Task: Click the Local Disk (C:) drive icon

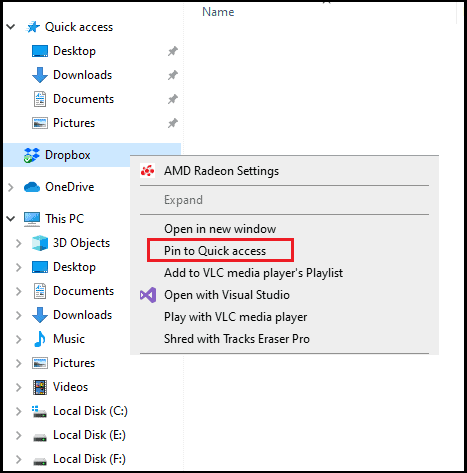Action: [x=40, y=411]
